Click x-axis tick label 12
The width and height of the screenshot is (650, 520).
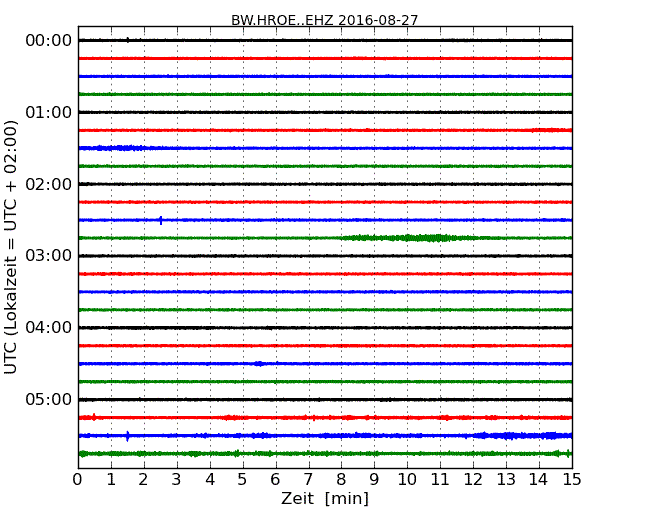point(473,480)
